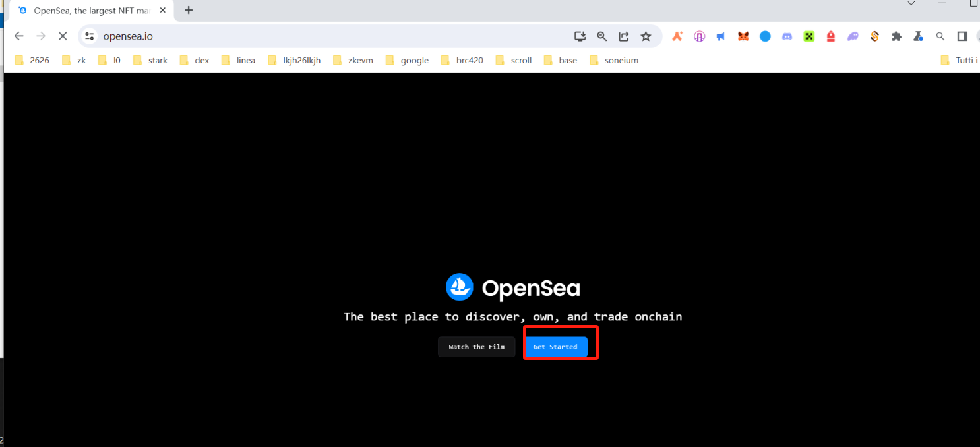The width and height of the screenshot is (980, 447).
Task: Open the solid blue circle extension
Action: point(765,36)
